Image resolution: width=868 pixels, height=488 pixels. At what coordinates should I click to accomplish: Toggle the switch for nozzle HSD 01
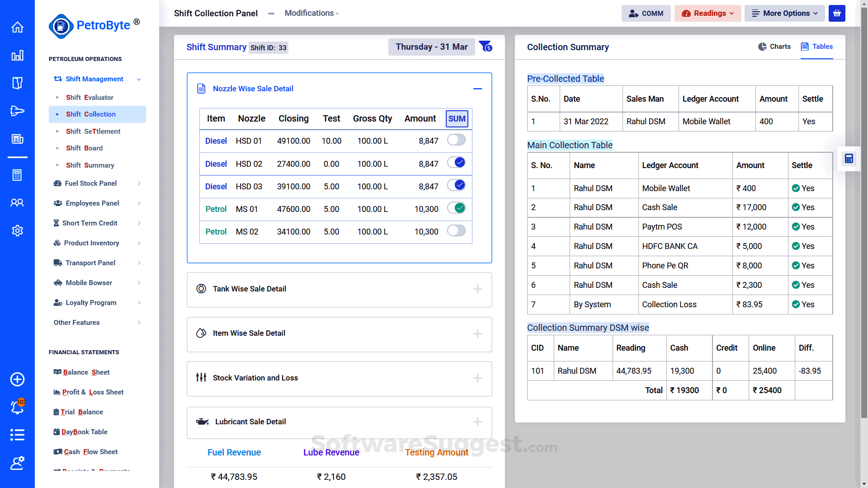(456, 140)
